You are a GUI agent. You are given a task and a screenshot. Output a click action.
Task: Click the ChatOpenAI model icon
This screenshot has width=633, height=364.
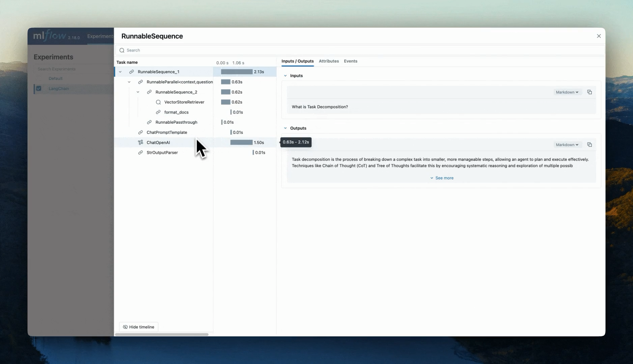[x=140, y=143]
